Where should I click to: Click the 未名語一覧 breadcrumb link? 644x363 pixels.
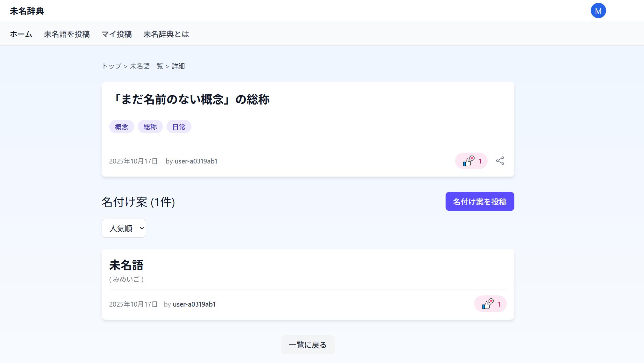tap(147, 66)
